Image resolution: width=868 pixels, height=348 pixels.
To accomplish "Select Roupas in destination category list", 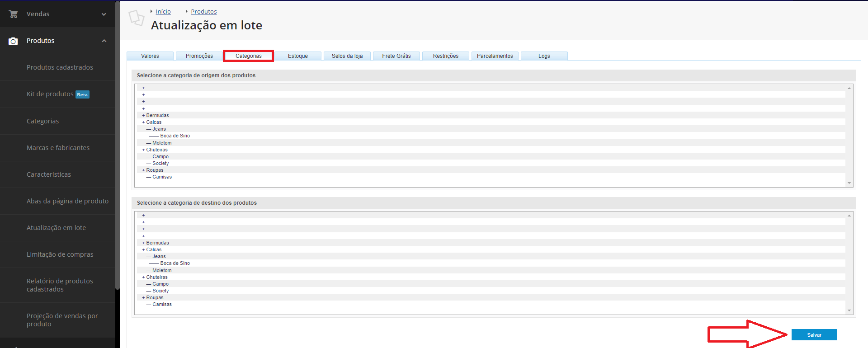I will pyautogui.click(x=491, y=297).
